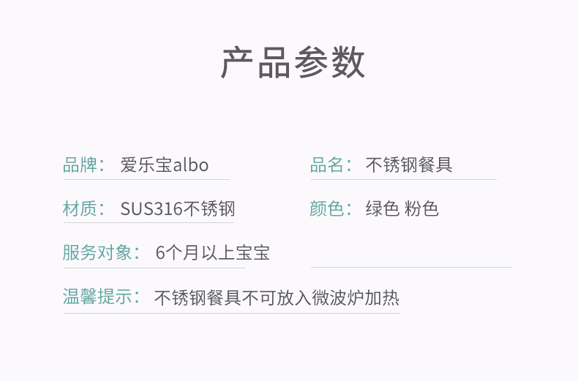The image size is (578, 392).
Task: Click the 产品参数 heading
Action: (293, 62)
